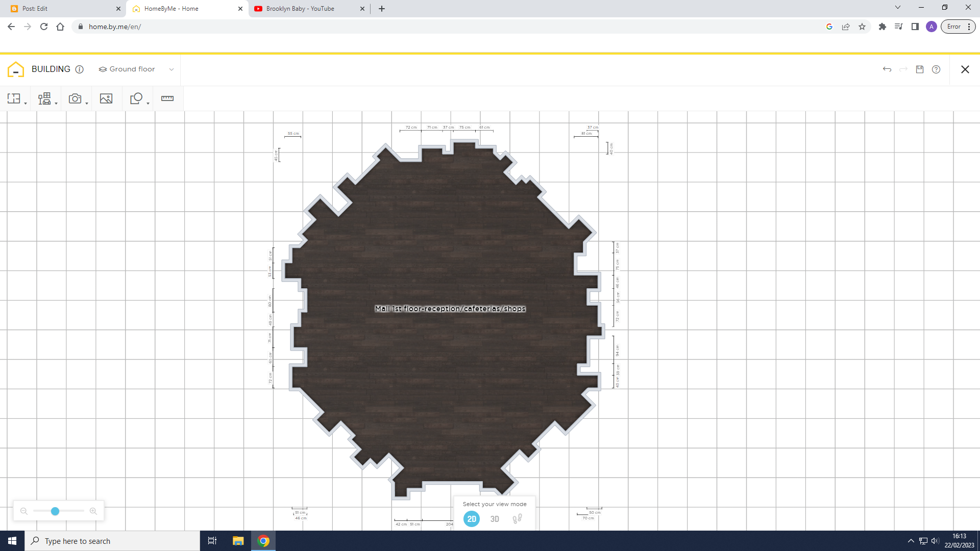Close the Post: Edit tab
The image size is (980, 551).
click(x=118, y=9)
